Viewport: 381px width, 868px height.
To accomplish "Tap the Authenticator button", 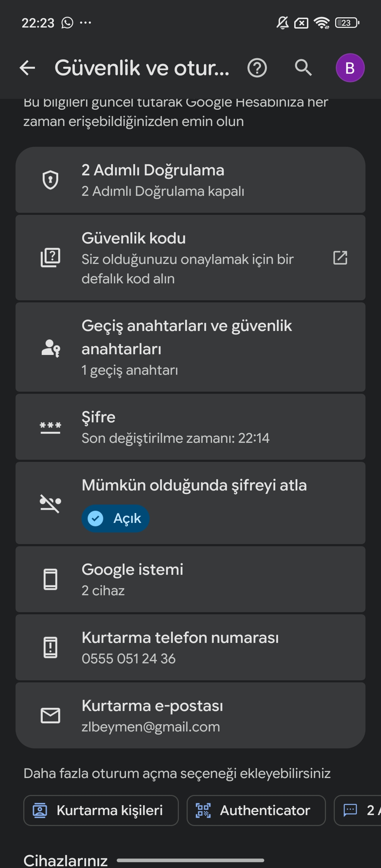I will click(256, 810).
